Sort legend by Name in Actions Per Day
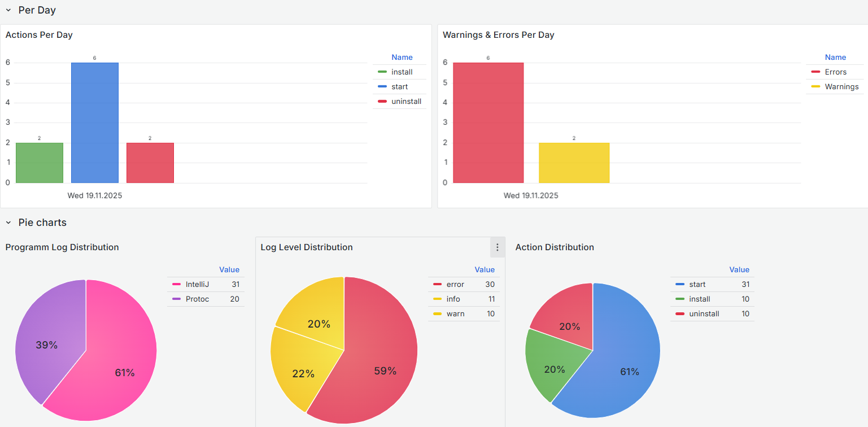Screen dimensions: 868x427 click(402, 57)
